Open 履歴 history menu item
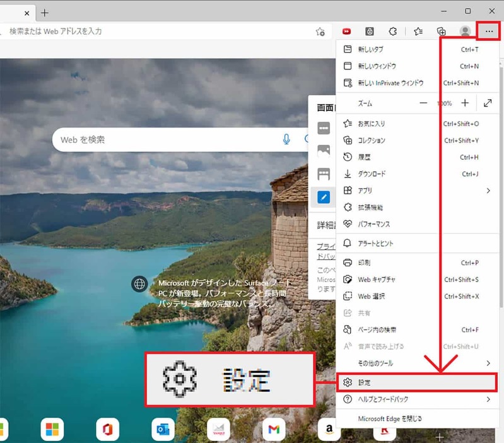Image resolution: width=504 pixels, height=443 pixels. (417, 157)
